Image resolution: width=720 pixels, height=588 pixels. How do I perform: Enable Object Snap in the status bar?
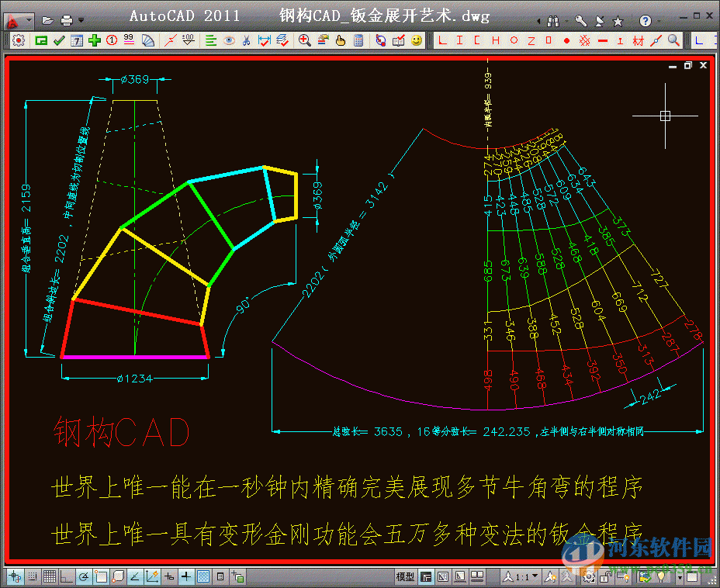(x=101, y=577)
